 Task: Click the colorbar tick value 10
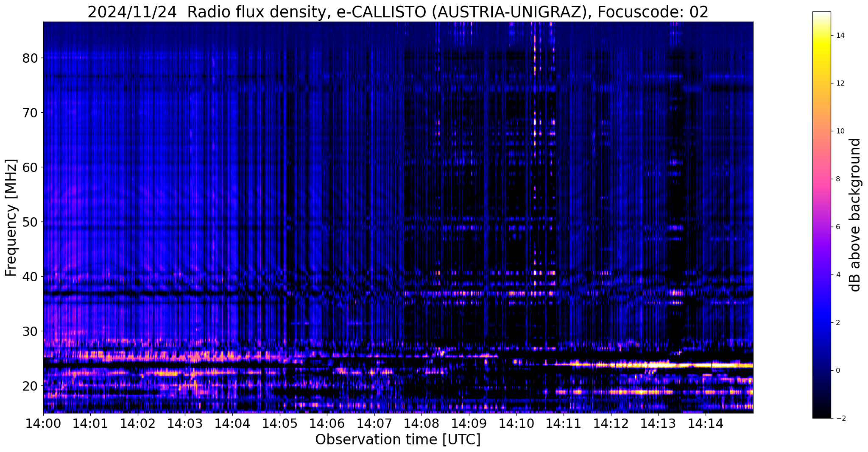coord(839,131)
